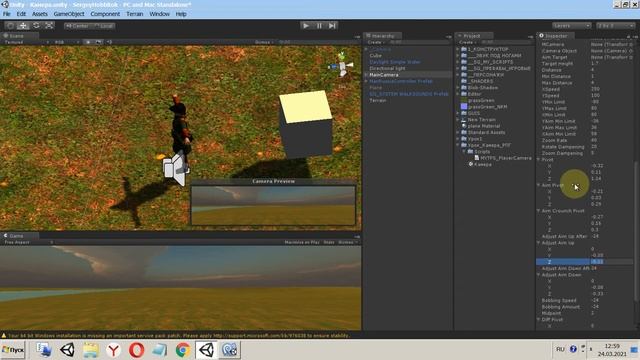Open Layout dropdown in toolbar
Screen dimensions: 640x360
[x=615, y=26]
